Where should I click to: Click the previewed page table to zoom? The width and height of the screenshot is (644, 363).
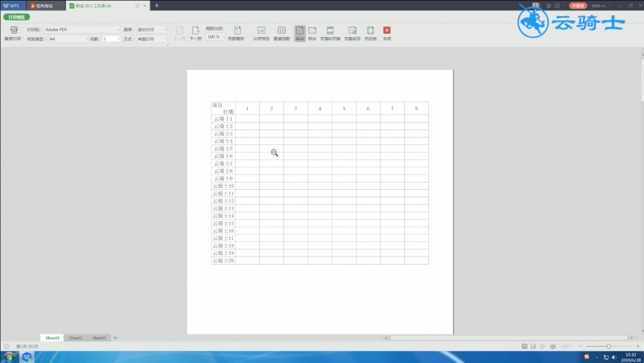320,184
